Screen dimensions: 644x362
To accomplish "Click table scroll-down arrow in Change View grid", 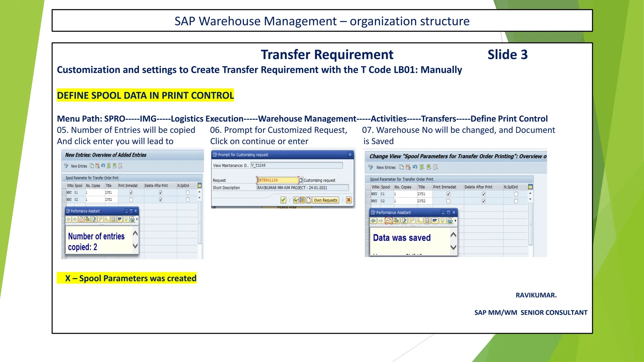I will coord(530,199).
